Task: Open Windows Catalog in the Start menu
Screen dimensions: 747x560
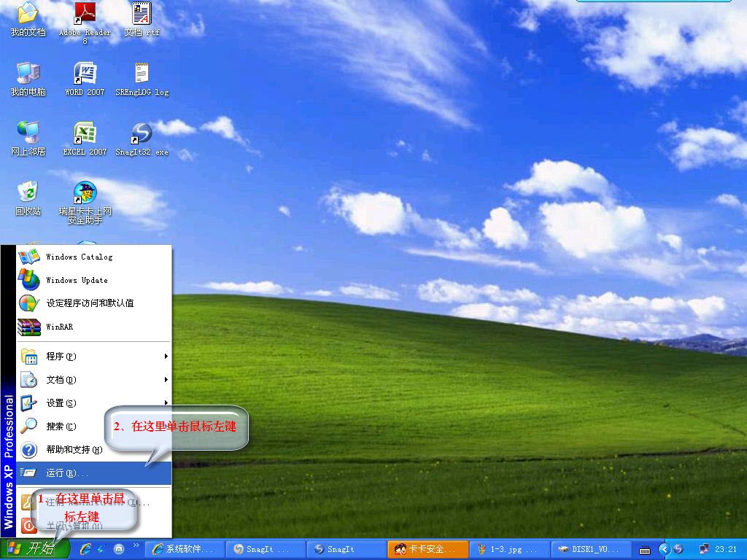Action: pyautogui.click(x=94, y=257)
